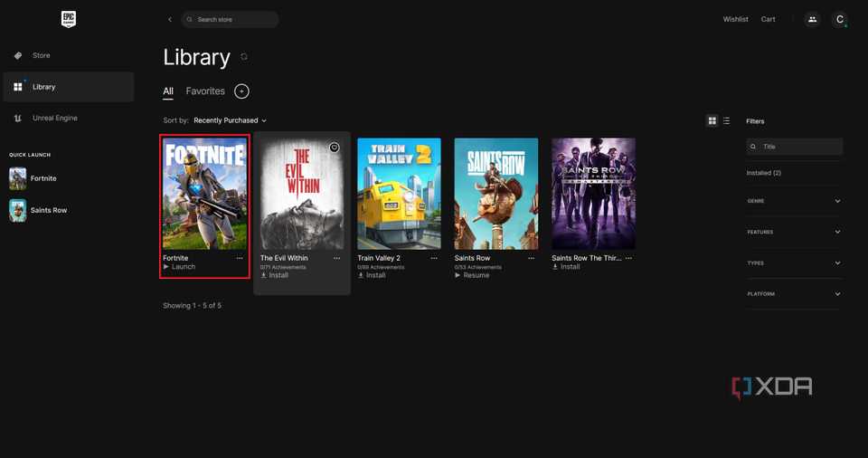Open the Cart page
The width and height of the screenshot is (868, 458).
point(768,19)
